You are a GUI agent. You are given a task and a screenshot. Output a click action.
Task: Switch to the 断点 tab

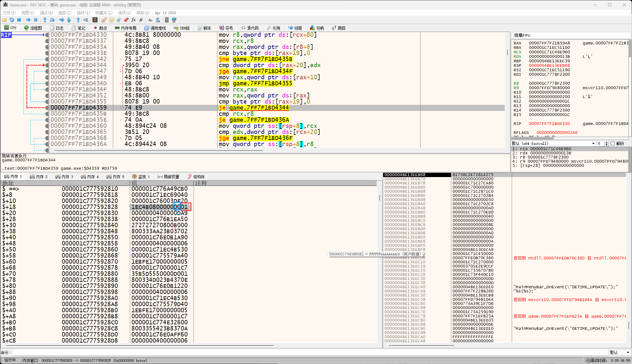tap(100, 28)
